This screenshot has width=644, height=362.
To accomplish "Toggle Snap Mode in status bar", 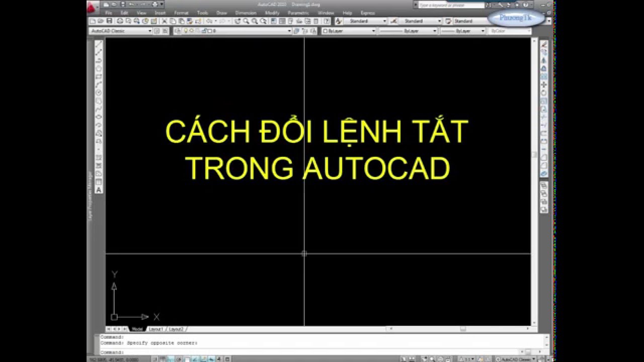I will click(x=155, y=359).
